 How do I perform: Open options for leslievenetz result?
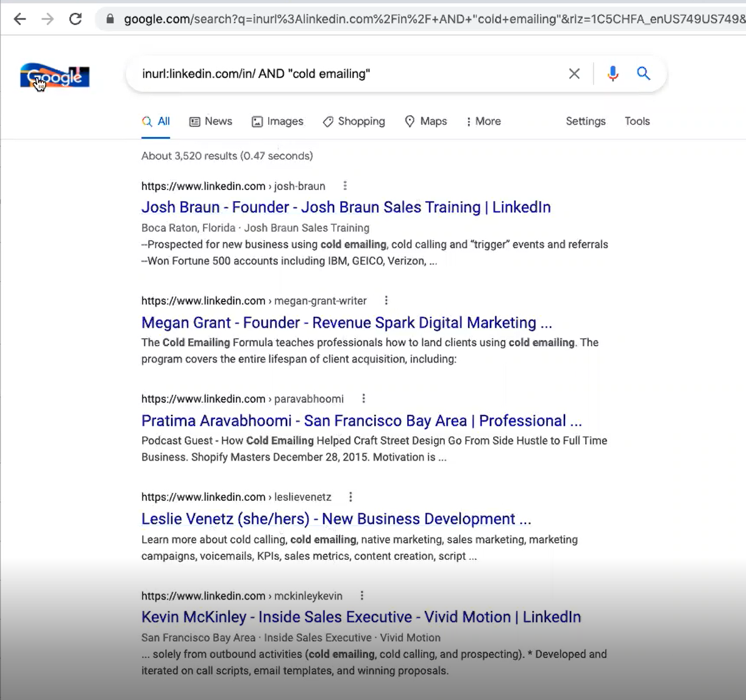pos(350,497)
